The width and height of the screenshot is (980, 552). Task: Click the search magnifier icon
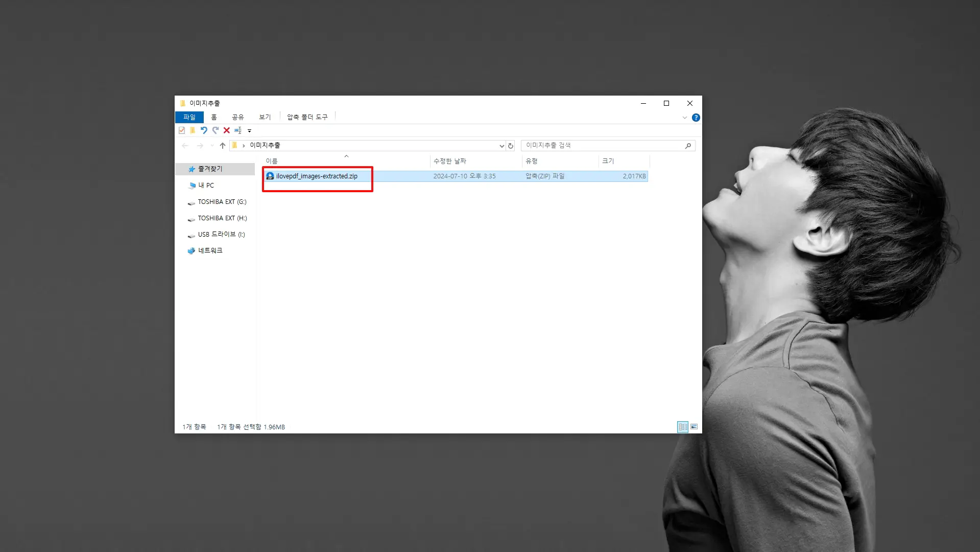tap(688, 146)
